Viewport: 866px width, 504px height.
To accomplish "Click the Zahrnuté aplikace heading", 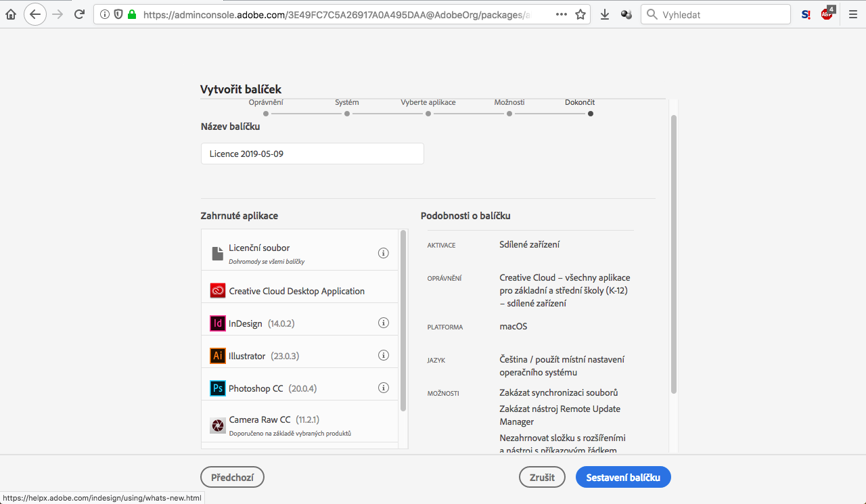I will tap(240, 216).
